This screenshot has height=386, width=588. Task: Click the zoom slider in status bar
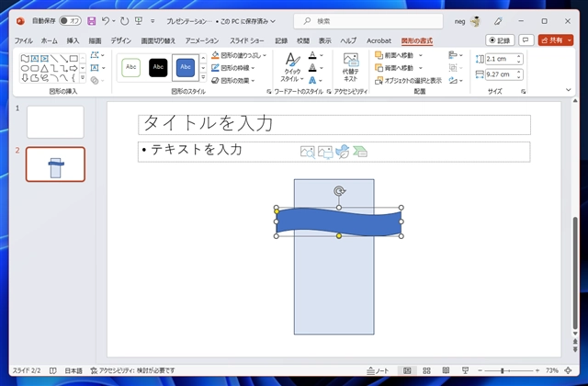pos(508,370)
